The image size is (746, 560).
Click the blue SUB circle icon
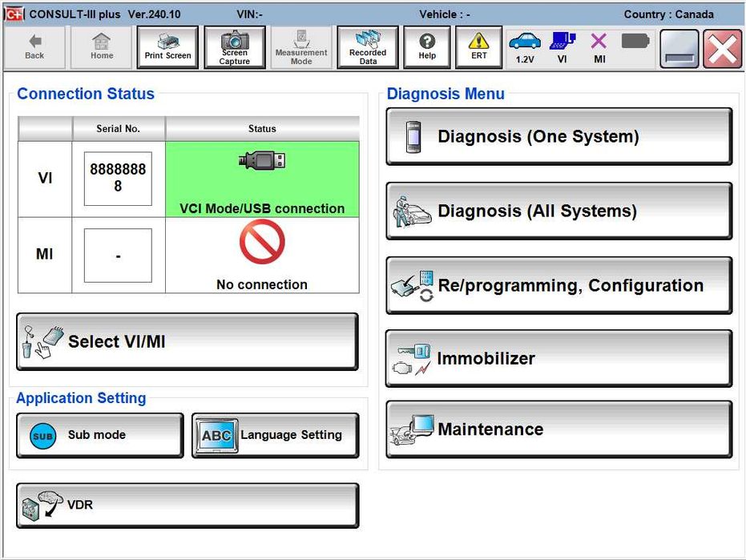pyautogui.click(x=42, y=436)
